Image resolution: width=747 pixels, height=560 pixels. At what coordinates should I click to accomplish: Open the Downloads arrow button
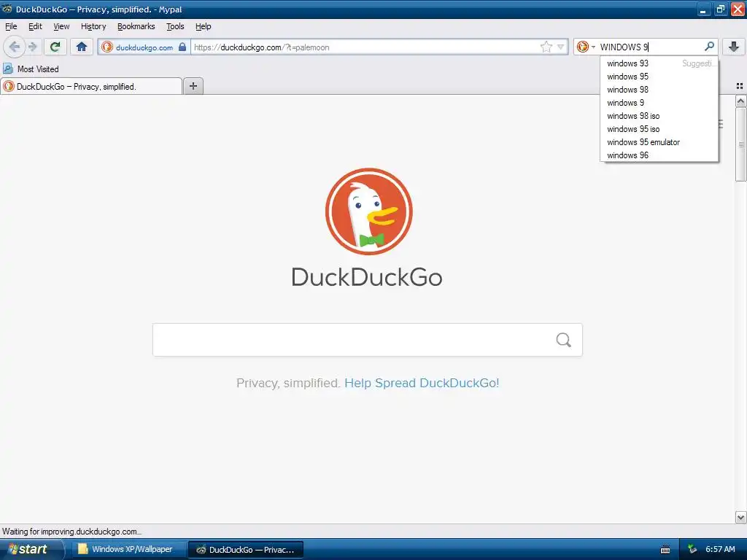tap(734, 47)
